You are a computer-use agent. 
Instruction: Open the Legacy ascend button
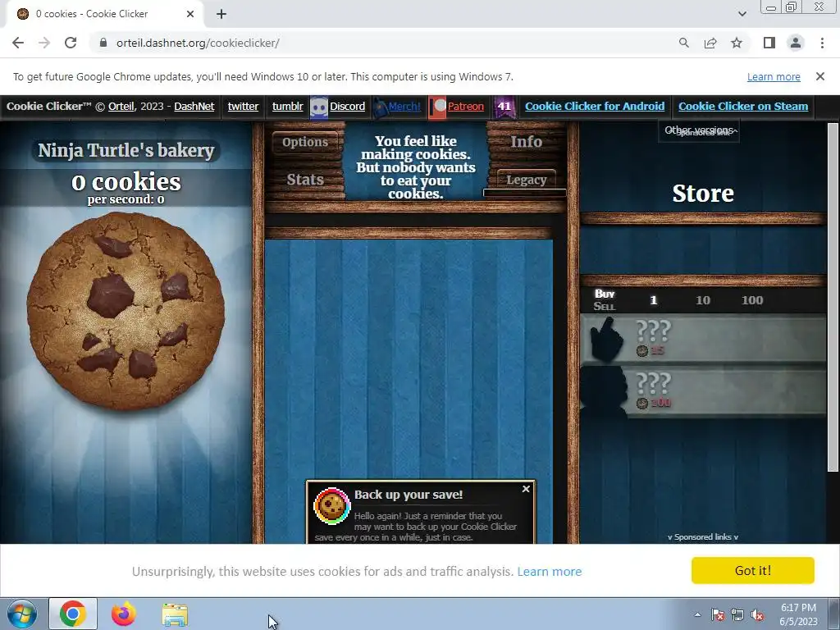[526, 180]
